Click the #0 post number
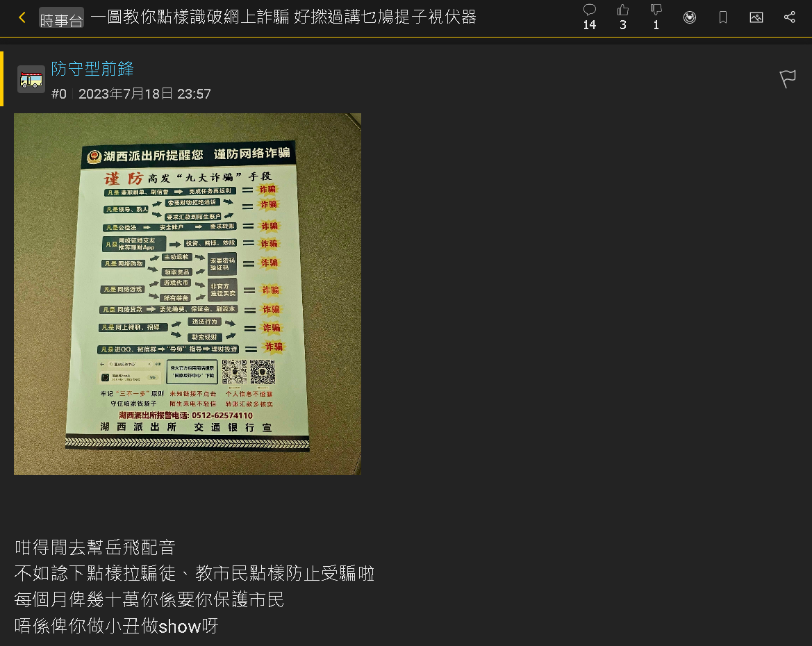Image resolution: width=812 pixels, height=646 pixels. click(x=59, y=94)
